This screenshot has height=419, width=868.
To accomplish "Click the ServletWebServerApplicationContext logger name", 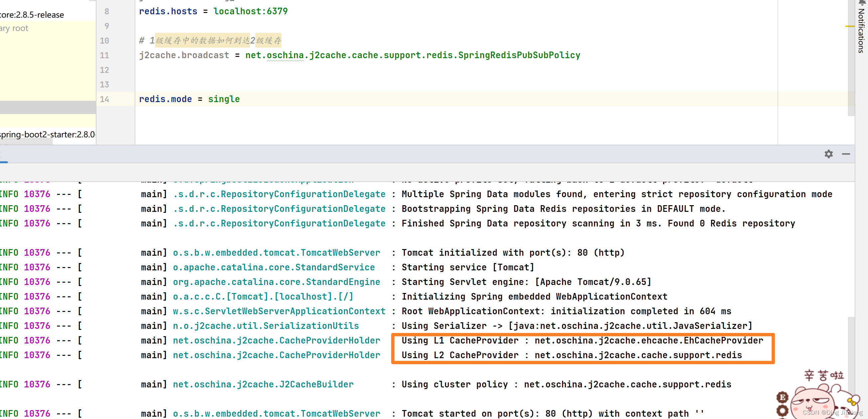I will (279, 311).
